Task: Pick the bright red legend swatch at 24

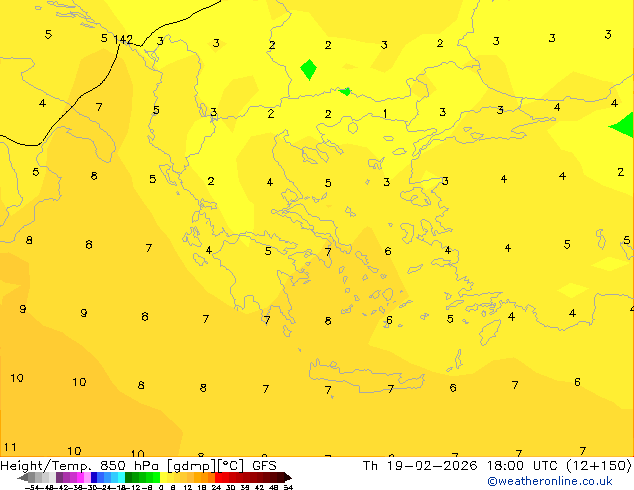Action: tap(218, 478)
